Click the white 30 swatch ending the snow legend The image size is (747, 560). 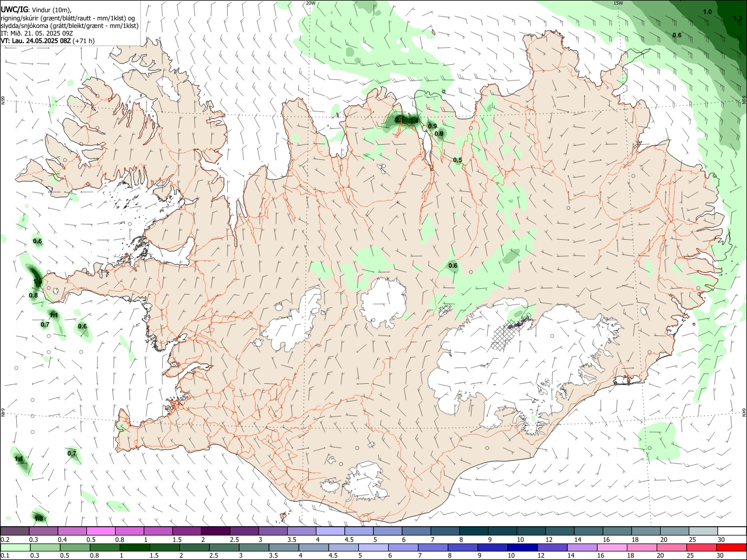pyautogui.click(x=732, y=531)
